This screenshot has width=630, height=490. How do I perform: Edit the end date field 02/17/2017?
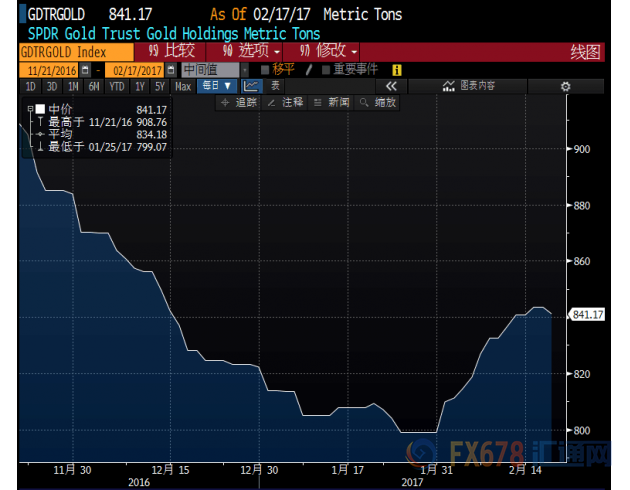[135, 70]
